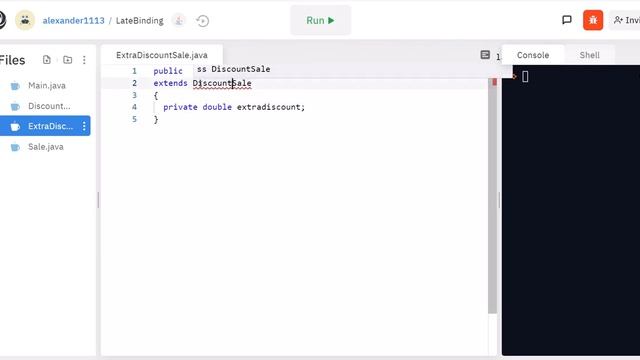The width and height of the screenshot is (640, 360).
Task: Click the ExtraDisc... file icon
Action: coord(15,127)
